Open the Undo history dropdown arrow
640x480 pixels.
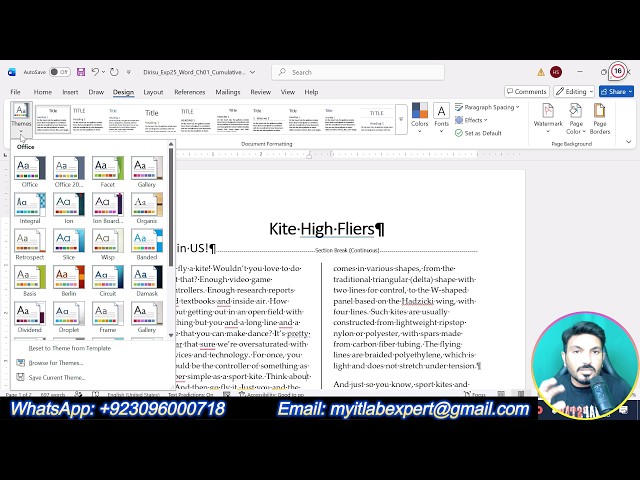(103, 72)
